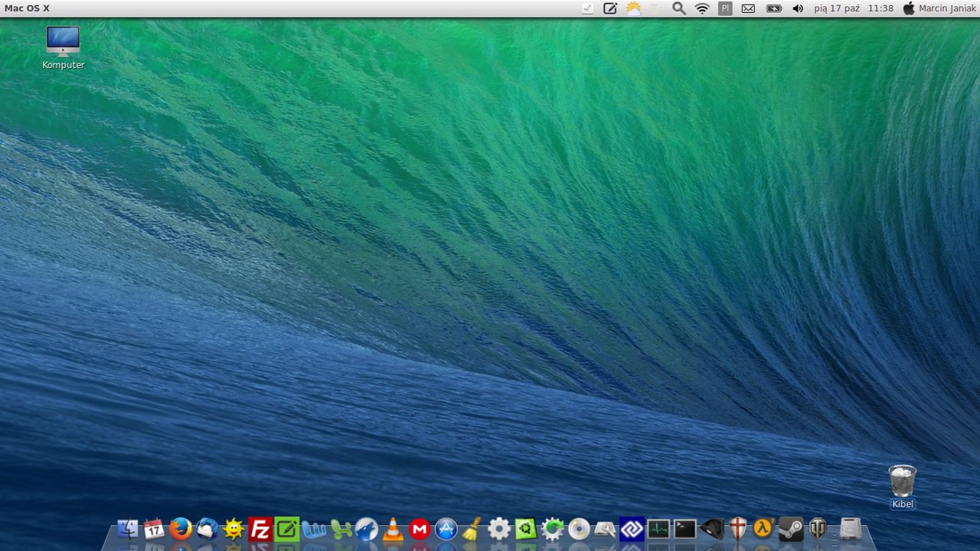Open the battery status indicator
Viewport: 980px width, 551px height.
click(774, 8)
